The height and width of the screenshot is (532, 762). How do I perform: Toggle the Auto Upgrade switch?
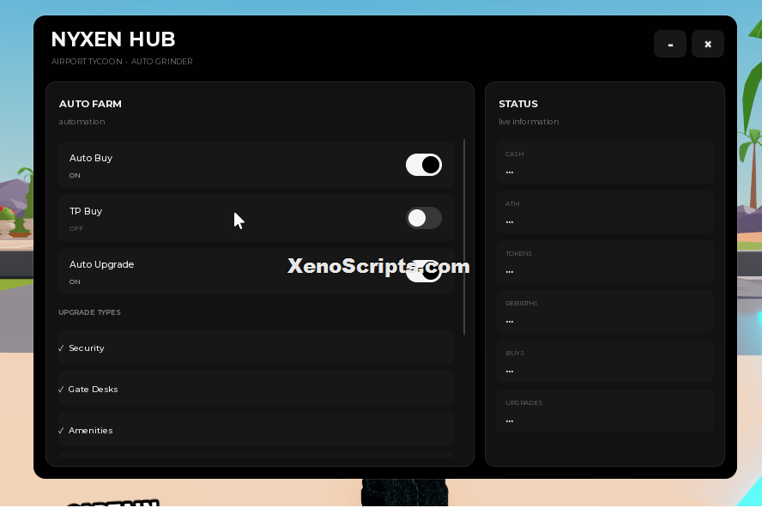(x=424, y=271)
